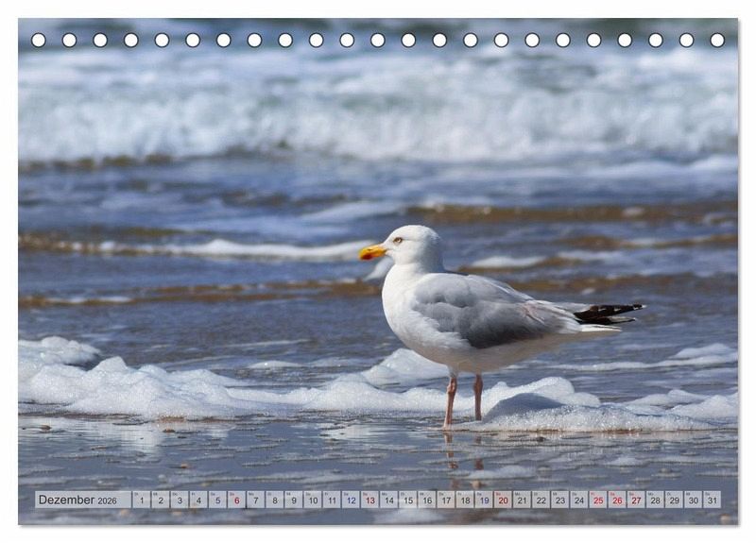Choose day 14 in the date row
756x543 pixels.
[389, 500]
